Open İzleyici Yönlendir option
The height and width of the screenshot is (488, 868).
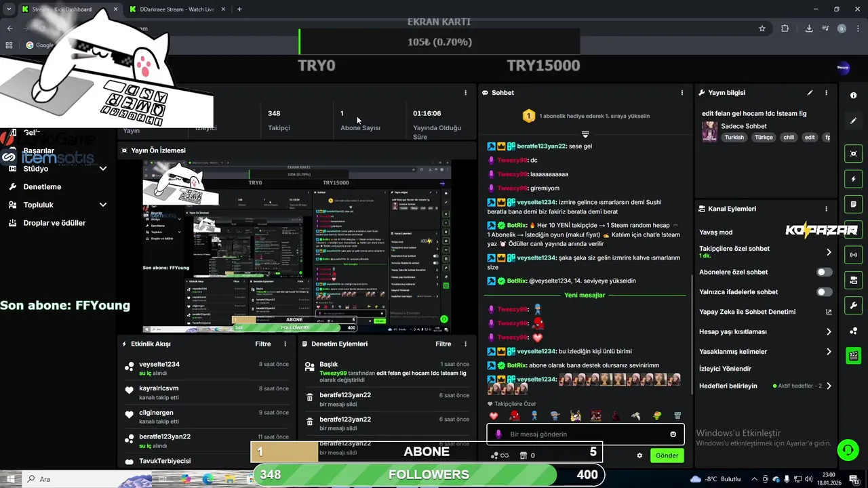tap(725, 369)
